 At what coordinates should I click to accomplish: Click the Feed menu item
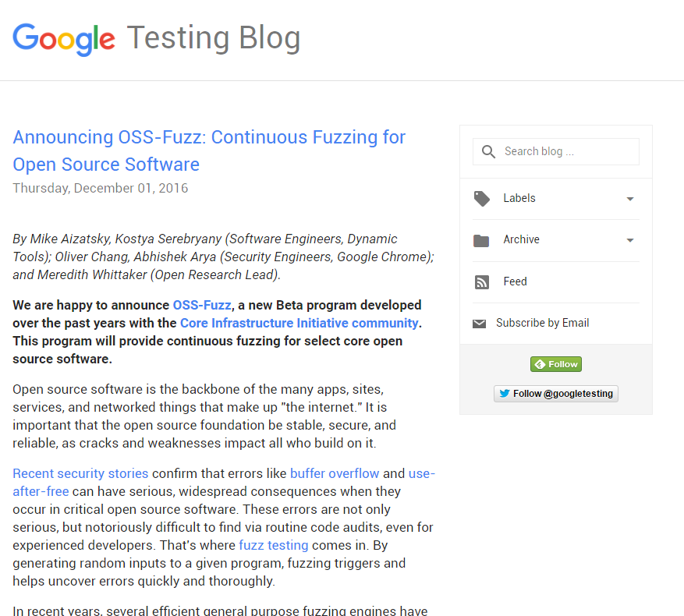(515, 281)
